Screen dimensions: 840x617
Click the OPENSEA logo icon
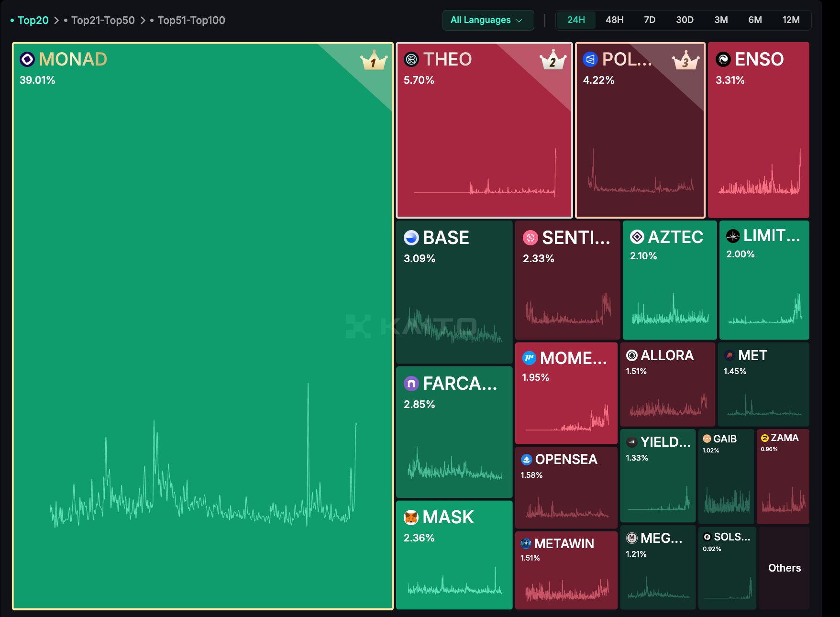click(527, 460)
